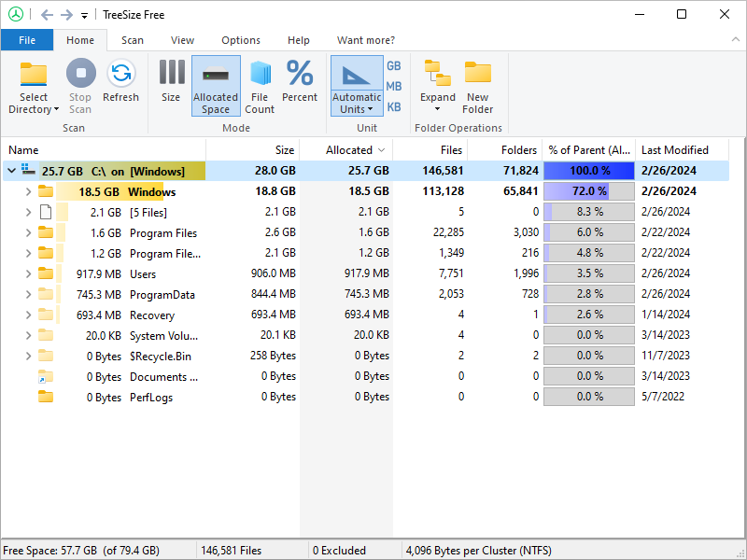
Task: Sort by the Allocated column header
Action: point(349,150)
